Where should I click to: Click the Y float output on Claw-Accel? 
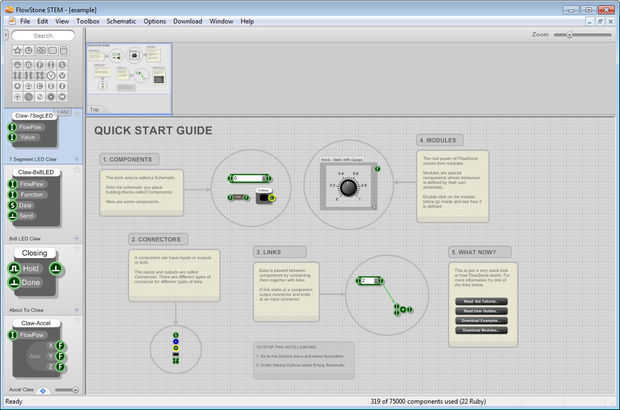coord(60,356)
